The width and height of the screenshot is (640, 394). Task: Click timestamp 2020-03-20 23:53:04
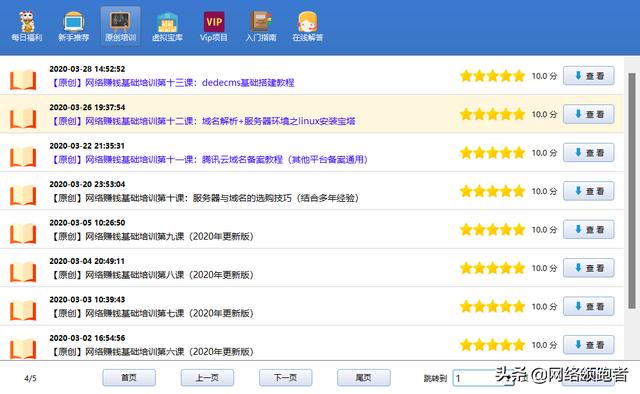click(x=87, y=184)
